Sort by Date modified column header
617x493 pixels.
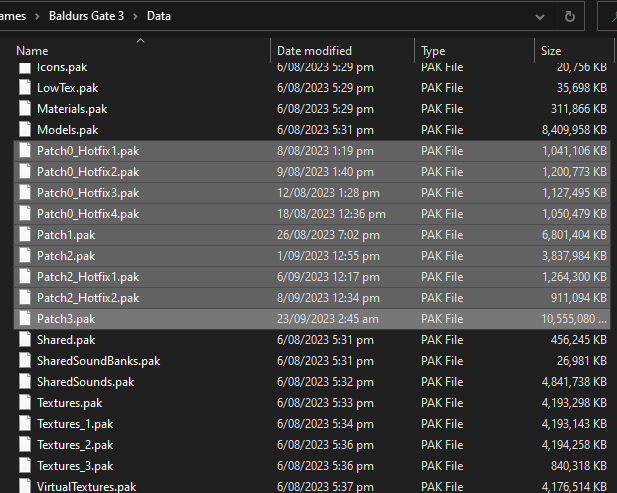tap(343, 51)
